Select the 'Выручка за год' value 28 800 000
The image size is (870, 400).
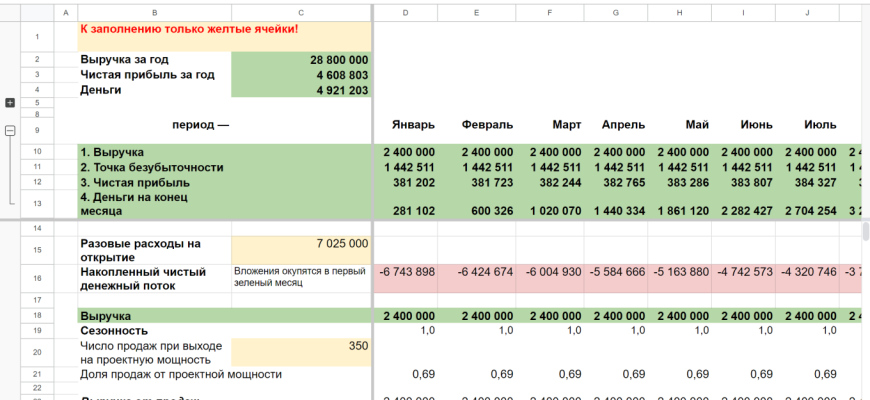click(x=301, y=60)
